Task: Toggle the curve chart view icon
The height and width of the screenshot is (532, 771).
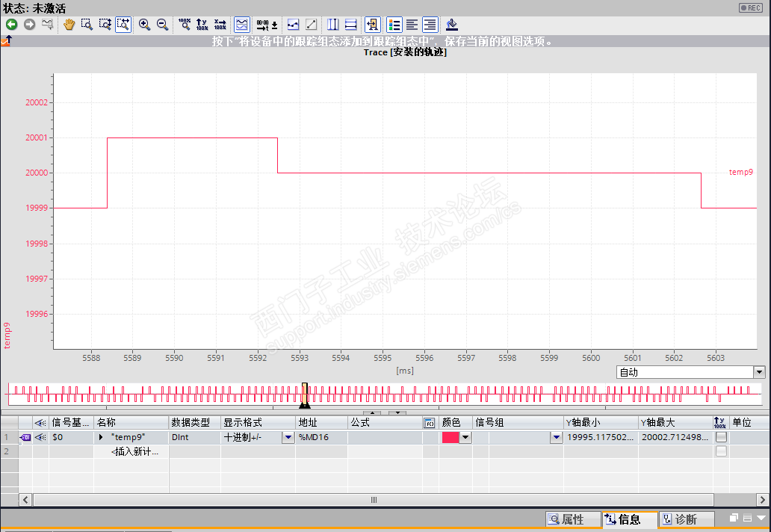Action: [241, 24]
